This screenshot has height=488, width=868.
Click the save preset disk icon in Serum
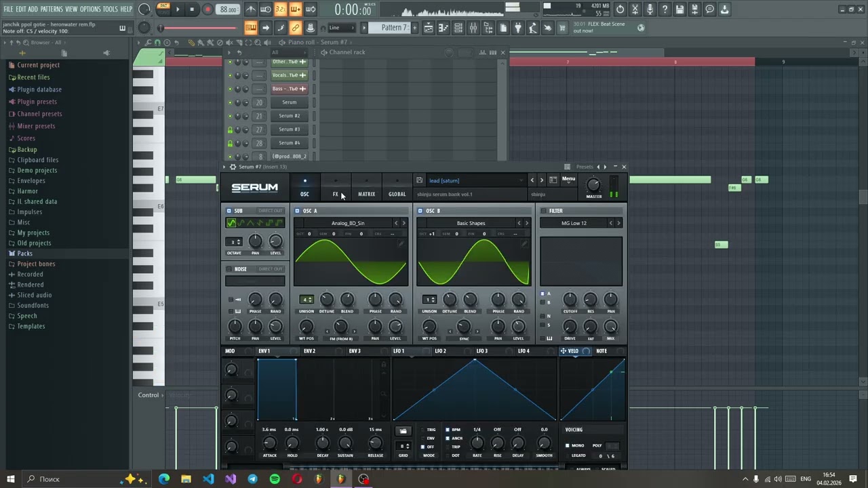click(419, 180)
